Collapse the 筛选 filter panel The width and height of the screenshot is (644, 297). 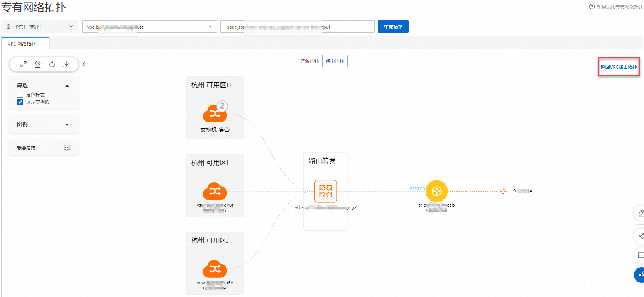67,86
